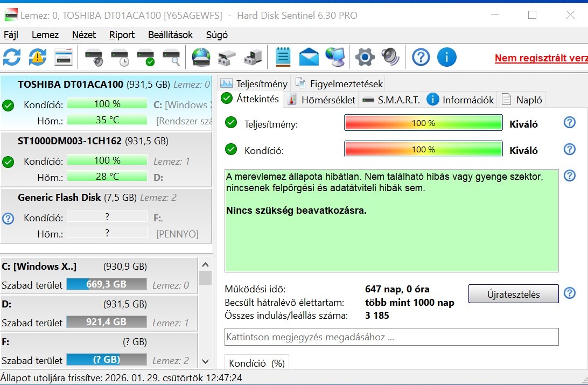Click the speaker sound icon in toolbar

coord(390,58)
